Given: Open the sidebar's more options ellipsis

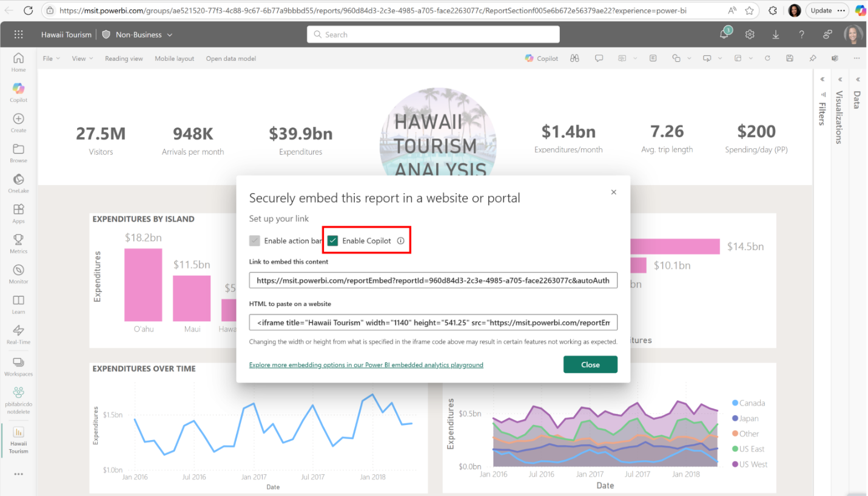Looking at the screenshot, I should (x=18, y=474).
